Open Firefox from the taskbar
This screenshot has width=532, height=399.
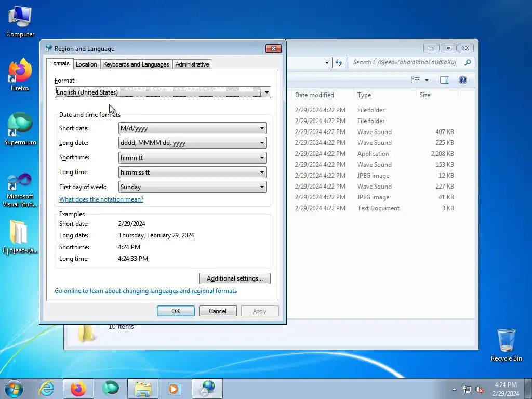tap(78, 389)
